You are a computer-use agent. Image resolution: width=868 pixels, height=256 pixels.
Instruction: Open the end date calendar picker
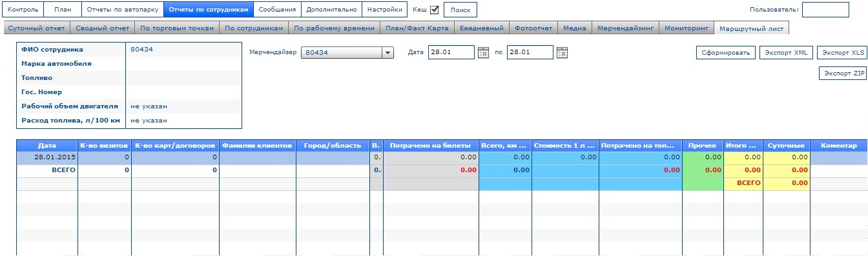(x=562, y=53)
